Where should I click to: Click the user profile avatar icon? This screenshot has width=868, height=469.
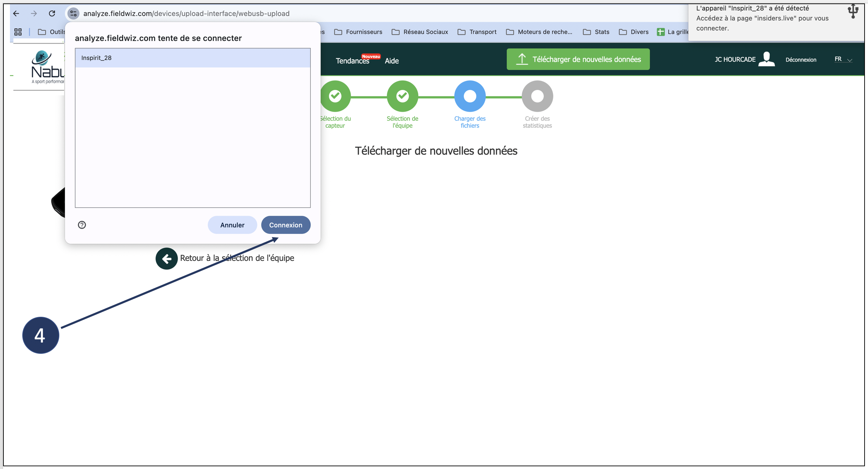pos(767,59)
